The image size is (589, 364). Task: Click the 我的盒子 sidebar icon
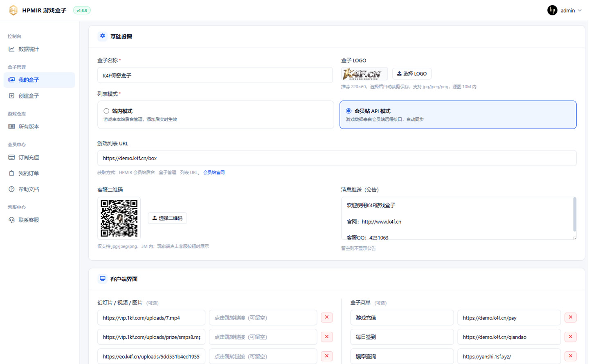11,80
